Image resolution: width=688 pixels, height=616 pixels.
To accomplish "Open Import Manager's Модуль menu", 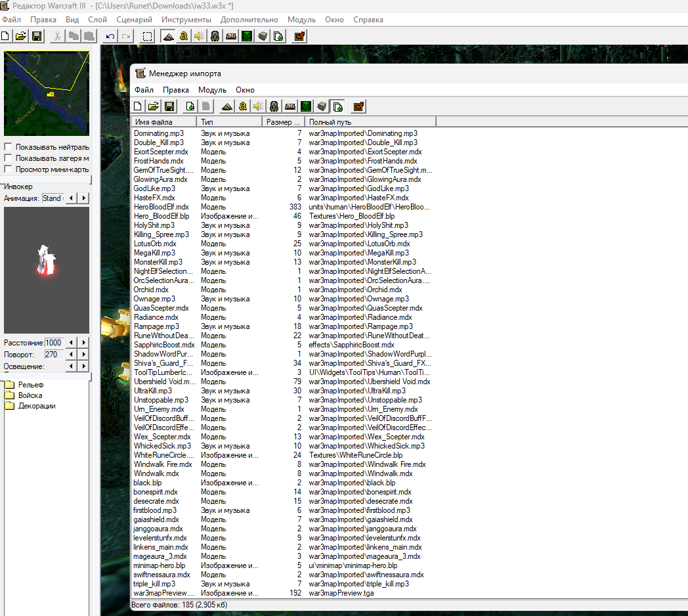I will click(x=212, y=89).
